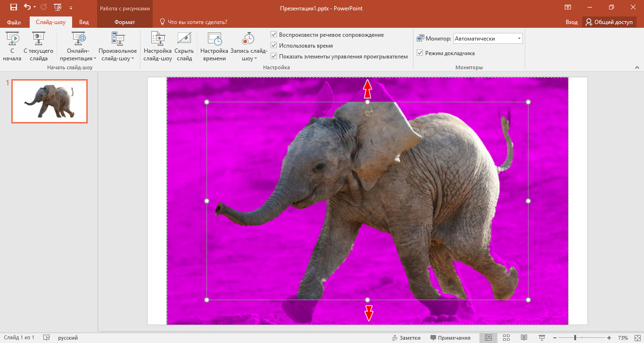The height and width of the screenshot is (343, 644).
Task: Click the spell check icon in status bar
Action: point(47,338)
